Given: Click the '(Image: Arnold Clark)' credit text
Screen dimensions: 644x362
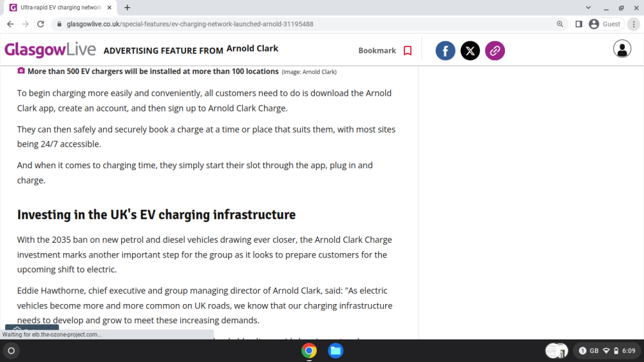Looking at the screenshot, I should coord(309,72).
